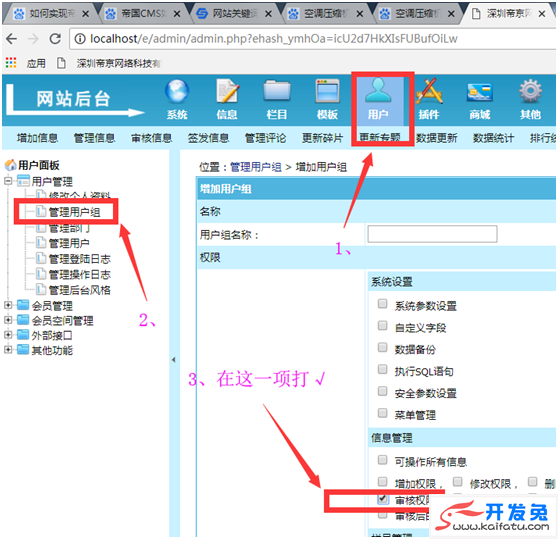Enable the 系统参数设置 checkbox
The image size is (558, 539).
coord(383,303)
